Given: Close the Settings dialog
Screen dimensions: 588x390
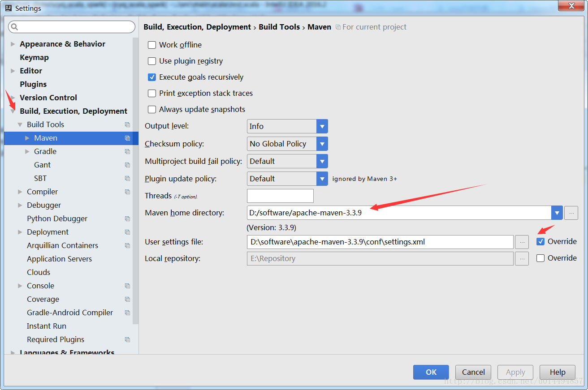Looking at the screenshot, I should click(572, 5).
